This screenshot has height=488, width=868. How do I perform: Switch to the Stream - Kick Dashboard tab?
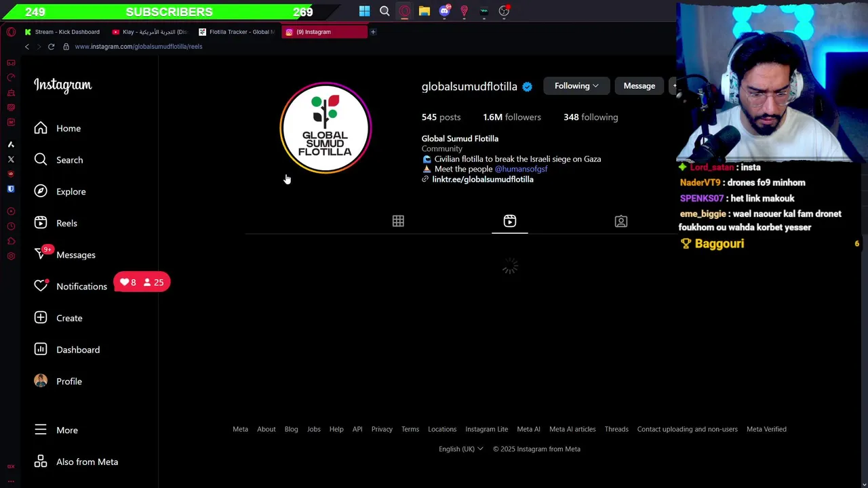point(62,32)
